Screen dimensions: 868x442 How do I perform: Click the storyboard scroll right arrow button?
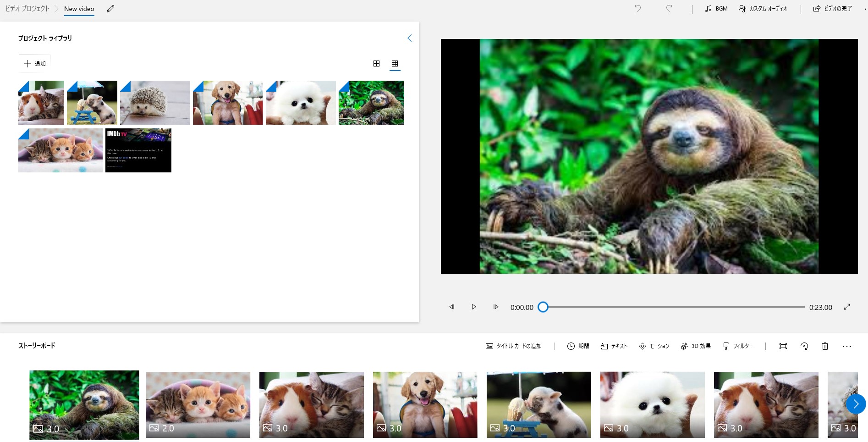856,404
